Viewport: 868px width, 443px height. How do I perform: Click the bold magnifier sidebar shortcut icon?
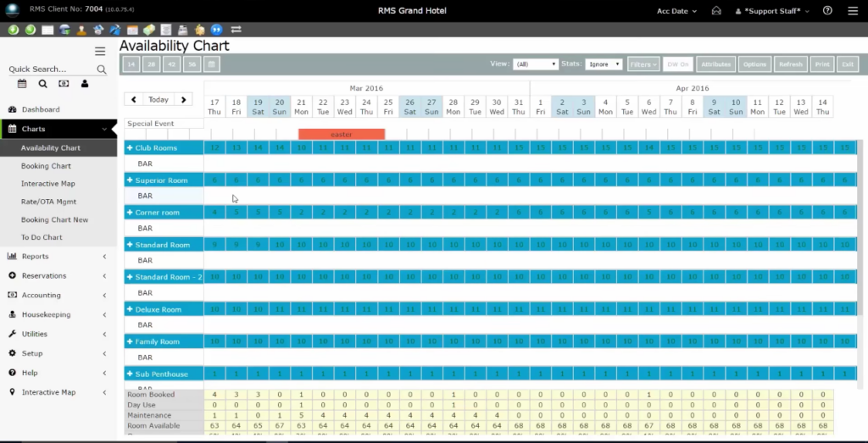[42, 84]
